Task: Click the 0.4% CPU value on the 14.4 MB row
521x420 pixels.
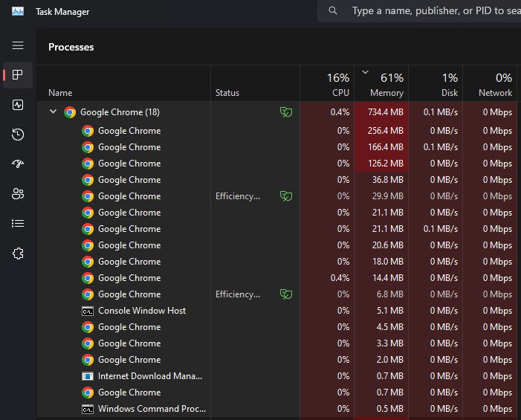Action: click(x=340, y=278)
